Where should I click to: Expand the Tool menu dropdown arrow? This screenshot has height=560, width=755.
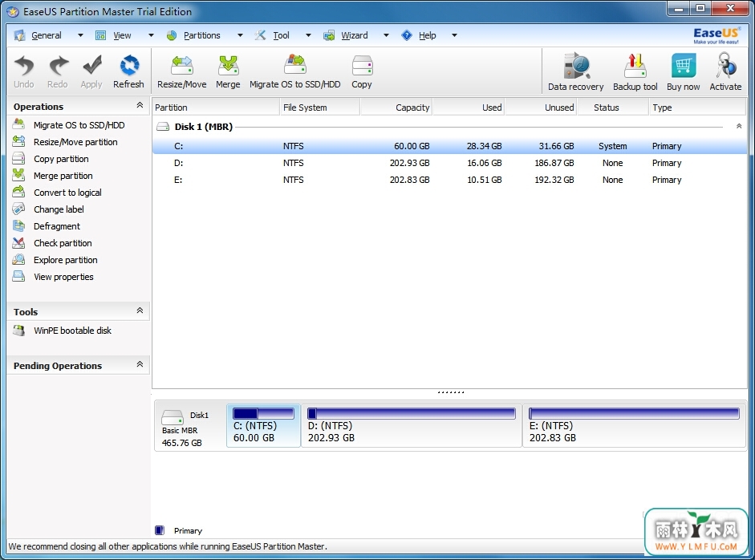tap(308, 35)
